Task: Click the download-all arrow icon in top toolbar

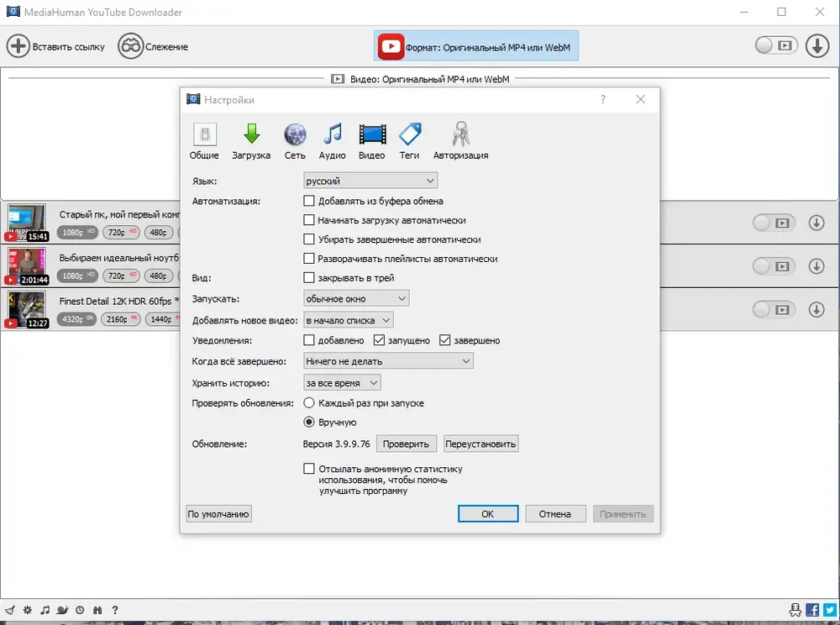Action: 817,46
